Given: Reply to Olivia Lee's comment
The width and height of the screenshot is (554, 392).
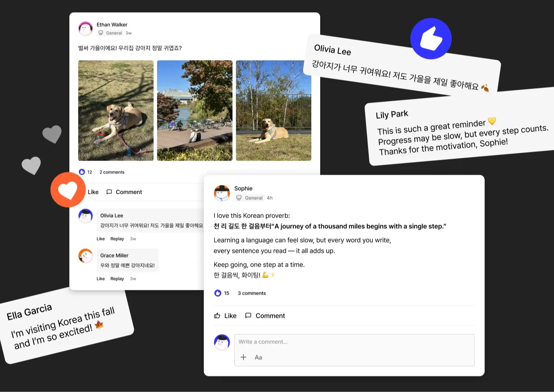Looking at the screenshot, I should [117, 239].
